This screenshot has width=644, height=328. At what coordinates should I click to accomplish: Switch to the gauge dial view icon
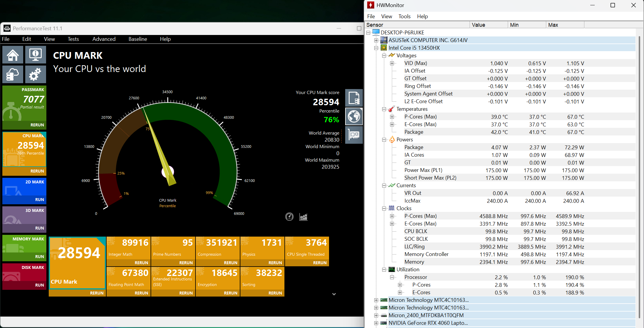pos(289,217)
